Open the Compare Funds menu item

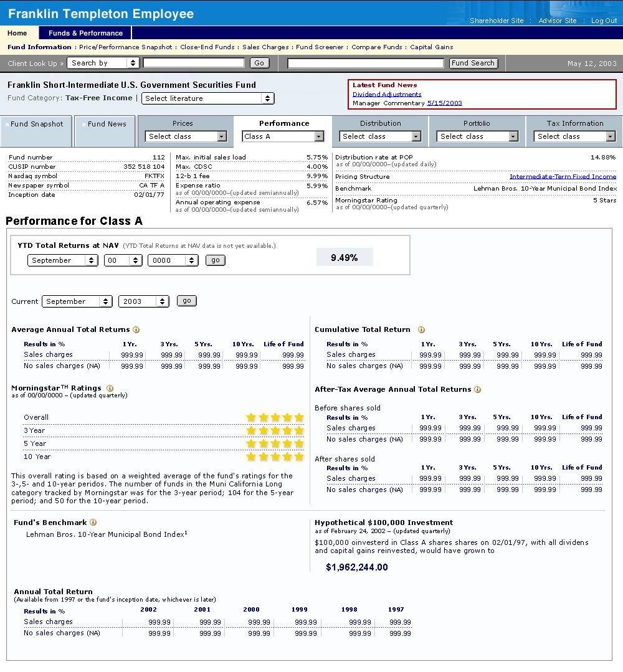point(376,47)
